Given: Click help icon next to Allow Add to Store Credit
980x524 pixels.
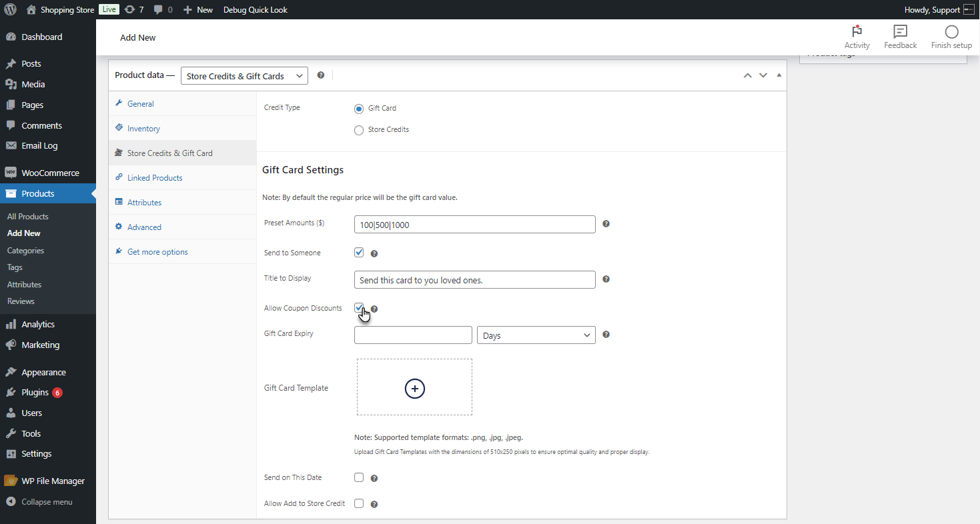Looking at the screenshot, I should (x=374, y=504).
